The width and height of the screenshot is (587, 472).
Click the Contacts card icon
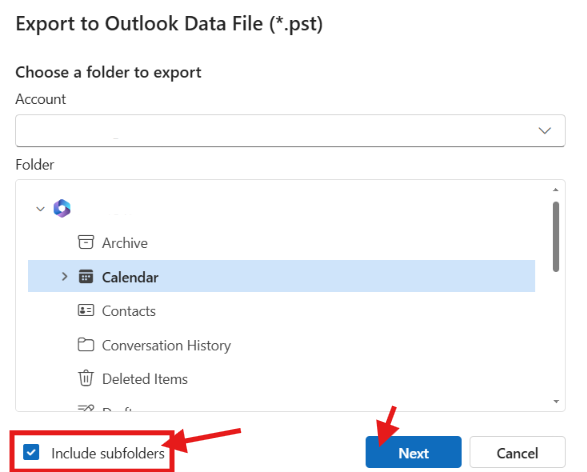pyautogui.click(x=86, y=310)
